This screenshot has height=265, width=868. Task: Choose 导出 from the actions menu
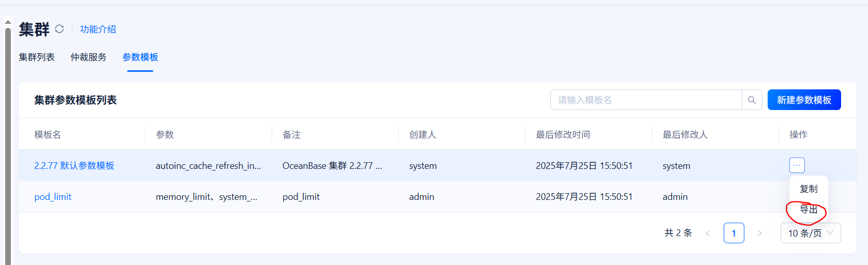[x=809, y=210]
